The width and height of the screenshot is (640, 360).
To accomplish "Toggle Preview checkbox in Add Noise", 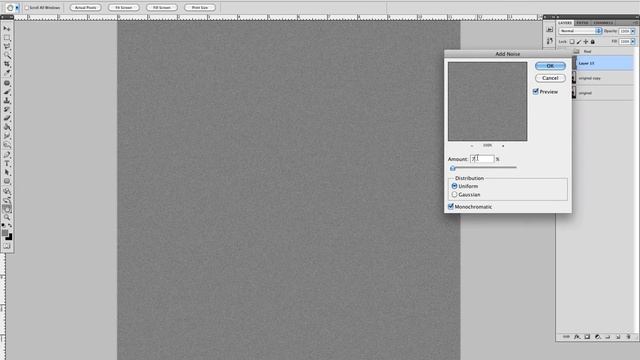I will click(536, 91).
